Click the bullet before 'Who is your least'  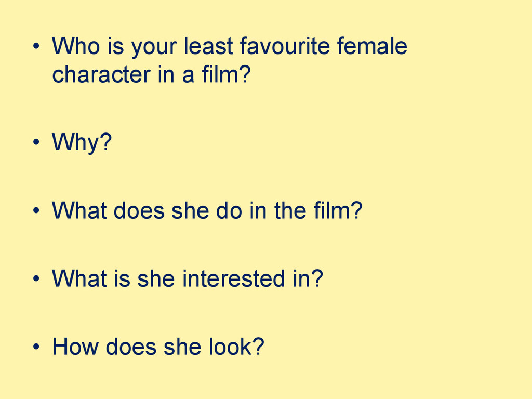pos(36,46)
